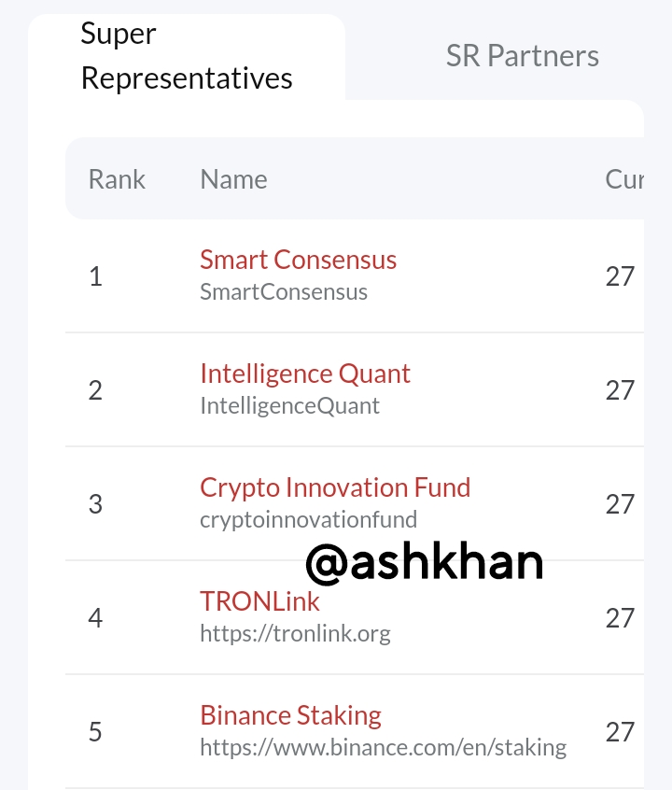The height and width of the screenshot is (790, 672).
Task: Open the Crypto Innovation Fund link
Action: coord(335,487)
